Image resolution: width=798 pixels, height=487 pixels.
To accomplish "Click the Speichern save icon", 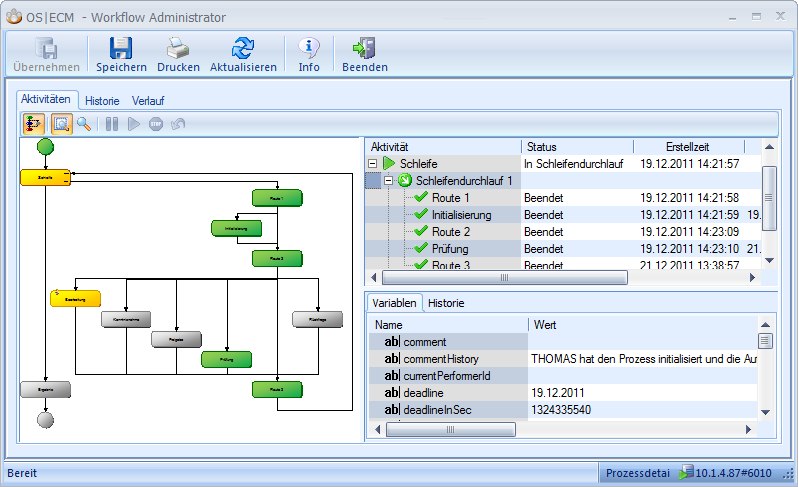I will (121, 48).
